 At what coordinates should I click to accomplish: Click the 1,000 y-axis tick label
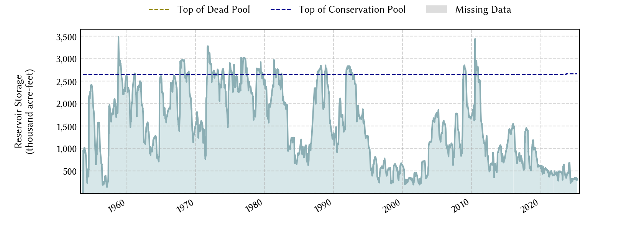pos(67,149)
